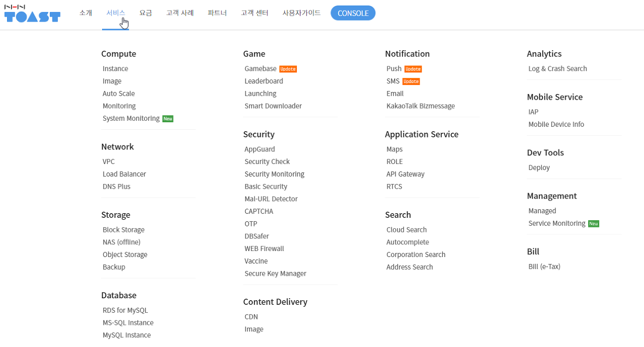
Task: Open the 소개 menu
Action: coord(86,13)
